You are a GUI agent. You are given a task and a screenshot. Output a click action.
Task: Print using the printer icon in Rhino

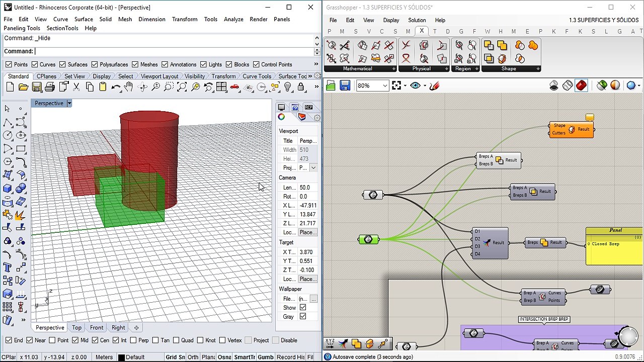point(49,87)
